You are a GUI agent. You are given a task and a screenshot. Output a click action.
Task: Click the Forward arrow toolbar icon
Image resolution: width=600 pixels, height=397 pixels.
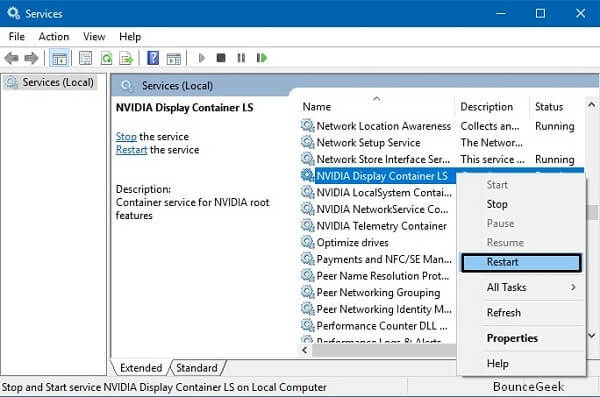click(31, 58)
